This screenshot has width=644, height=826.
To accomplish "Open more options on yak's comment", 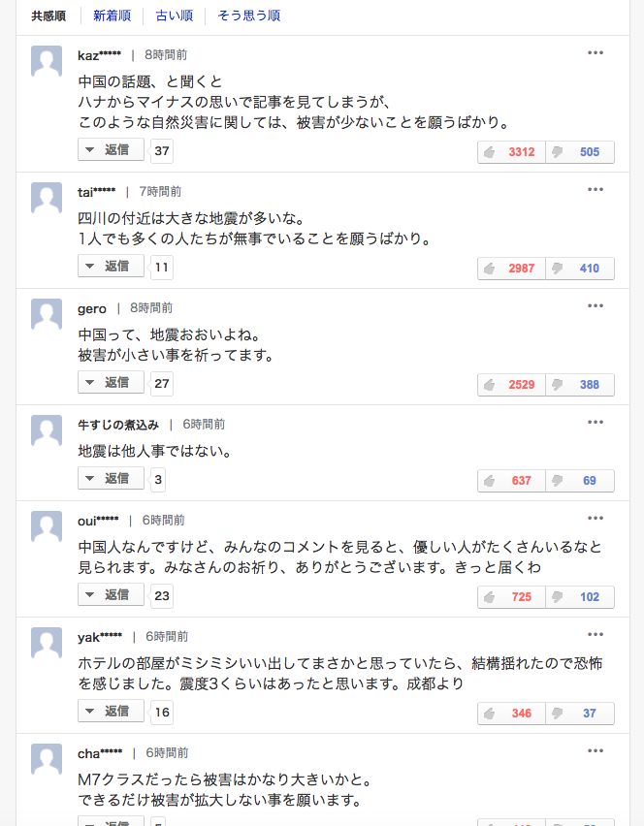I will [596, 634].
